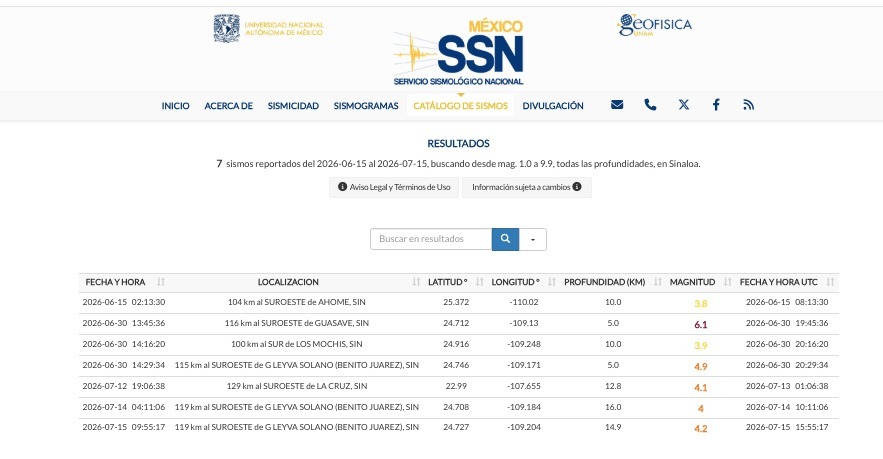Sort by the LATITUD column arrows
Image resolution: width=883 pixels, height=459 pixels.
(x=480, y=282)
